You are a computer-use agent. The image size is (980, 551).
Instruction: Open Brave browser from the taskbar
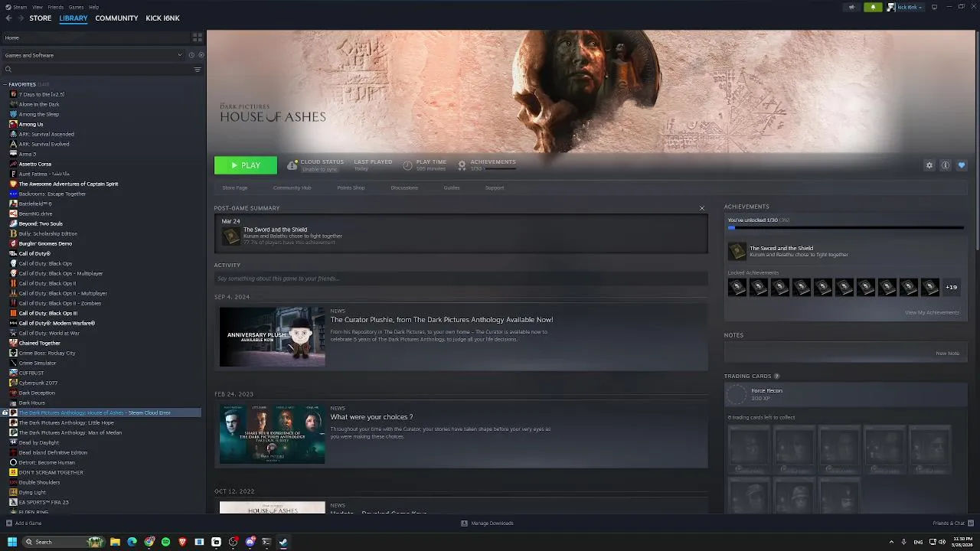tap(182, 542)
